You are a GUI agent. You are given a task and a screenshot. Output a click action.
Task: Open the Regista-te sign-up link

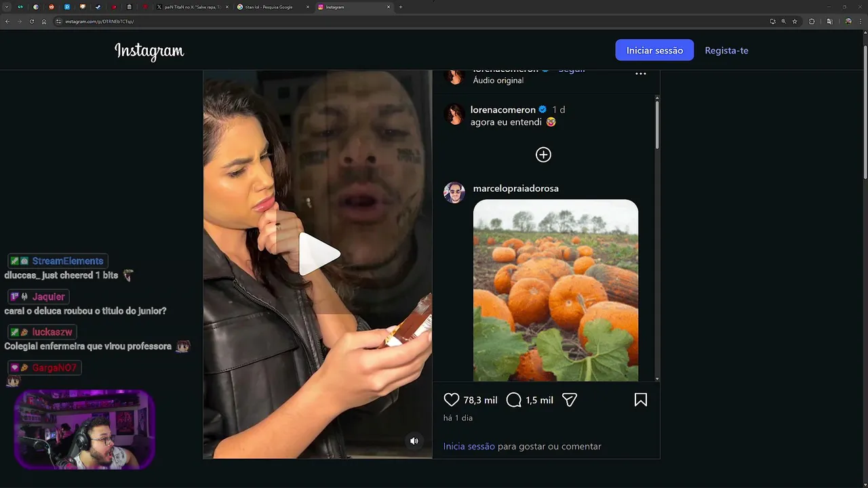(x=726, y=50)
